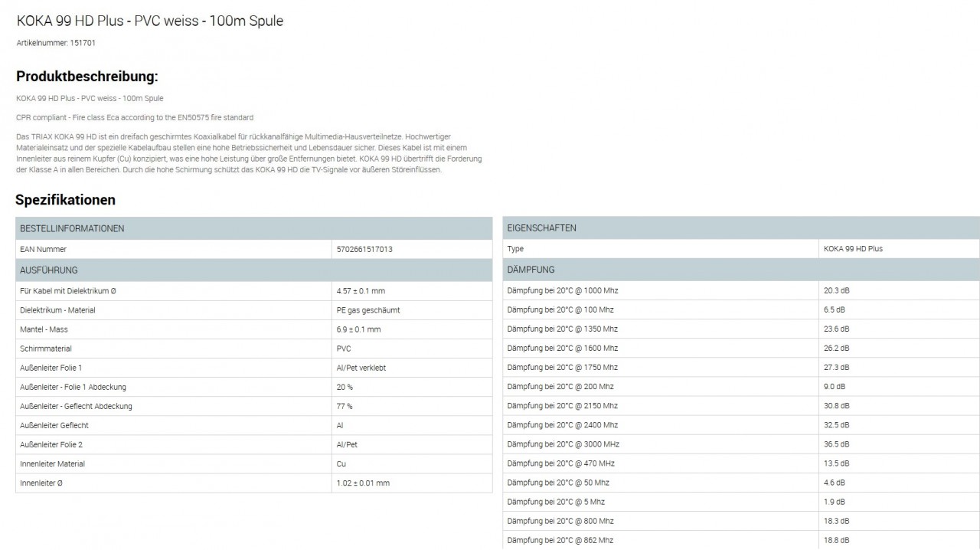The height and width of the screenshot is (550, 980).
Task: Click the Dielektrikum - Material row label
Action: pos(57,310)
